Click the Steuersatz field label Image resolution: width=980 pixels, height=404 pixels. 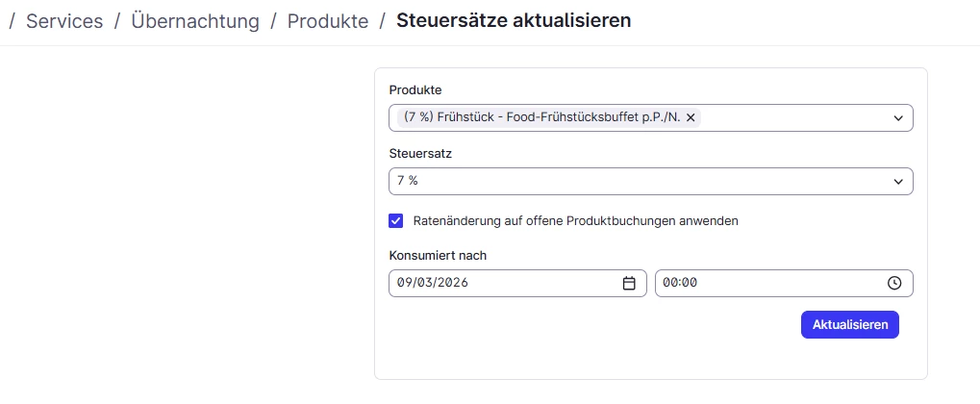click(420, 153)
